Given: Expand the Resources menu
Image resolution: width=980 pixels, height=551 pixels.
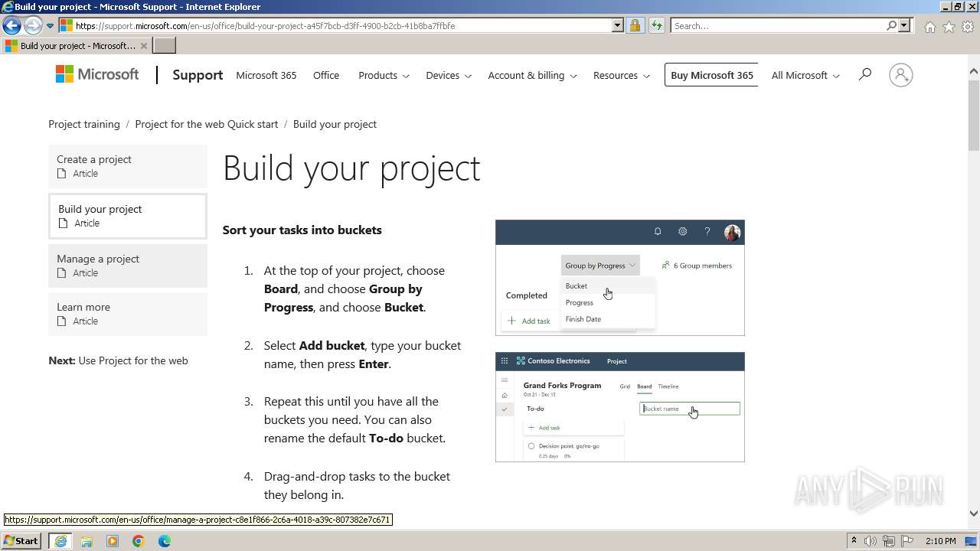Looking at the screenshot, I should pos(622,75).
